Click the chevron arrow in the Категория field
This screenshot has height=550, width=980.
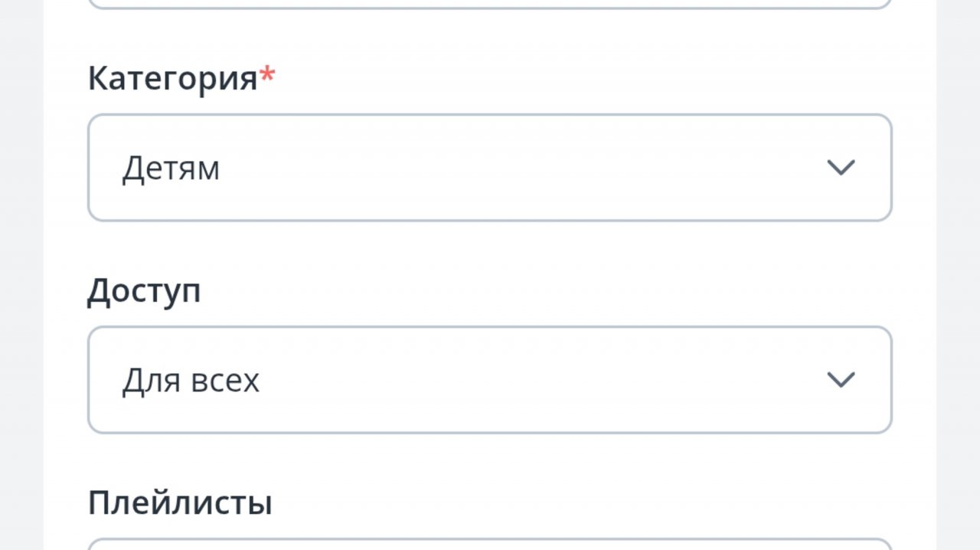tap(841, 168)
